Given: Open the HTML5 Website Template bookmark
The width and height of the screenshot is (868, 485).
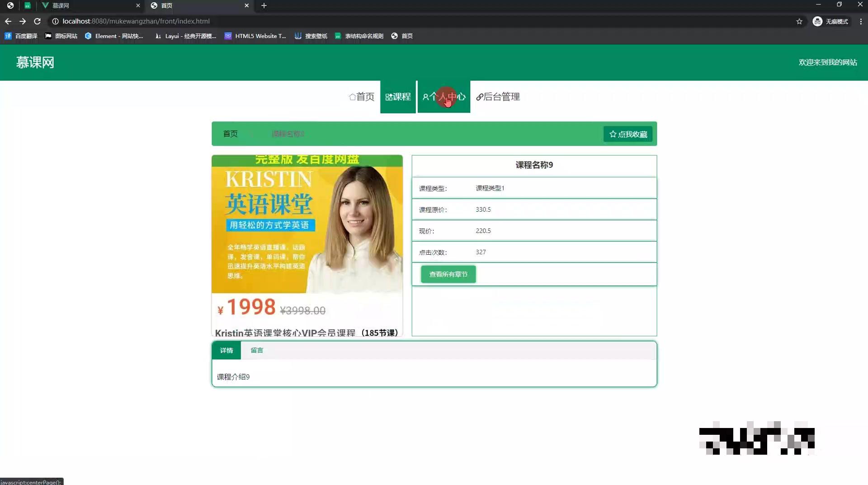Looking at the screenshot, I should click(x=255, y=36).
